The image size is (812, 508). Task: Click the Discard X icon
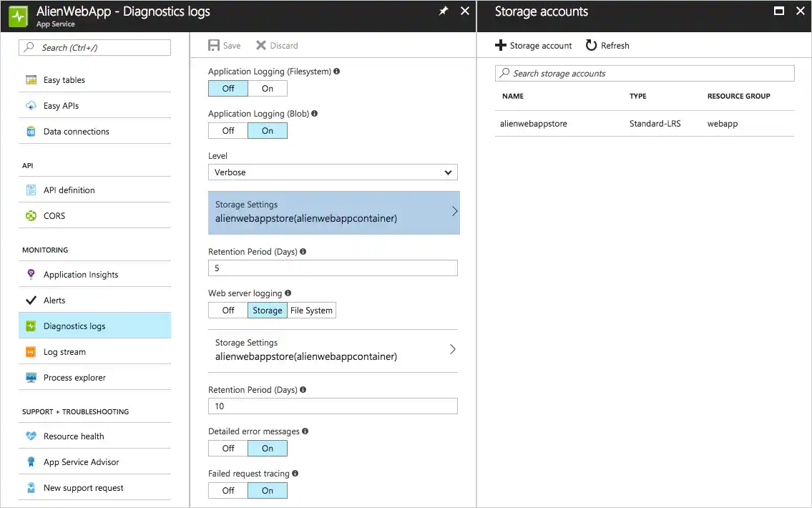[261, 46]
